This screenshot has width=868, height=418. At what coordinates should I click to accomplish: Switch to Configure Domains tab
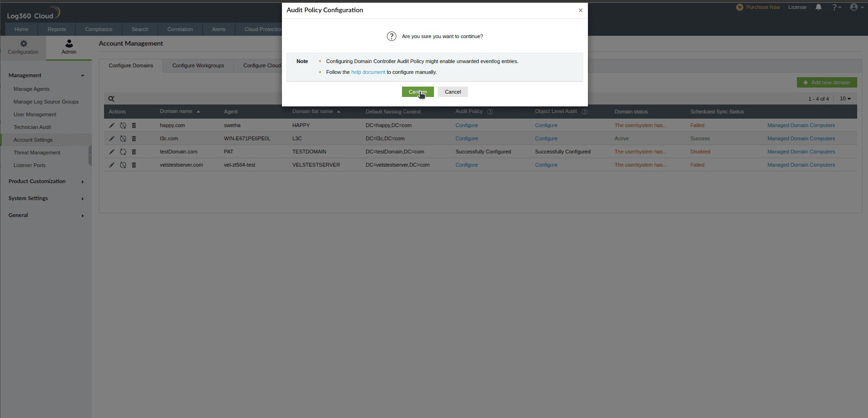pyautogui.click(x=131, y=65)
